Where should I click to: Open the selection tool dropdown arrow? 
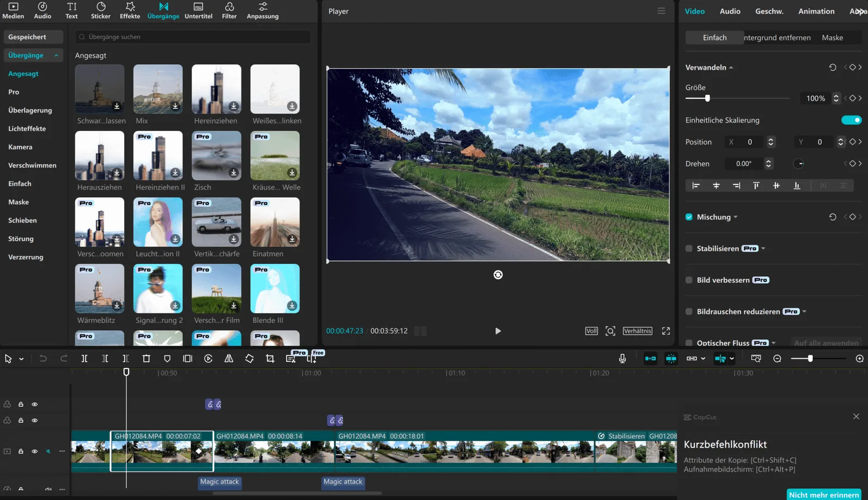pyautogui.click(x=21, y=359)
